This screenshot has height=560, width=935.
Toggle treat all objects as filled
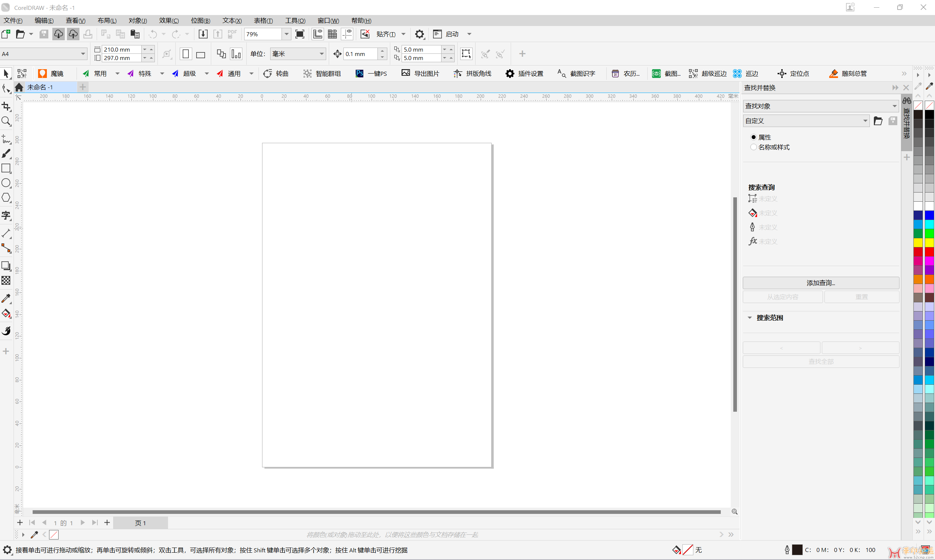pos(466,54)
